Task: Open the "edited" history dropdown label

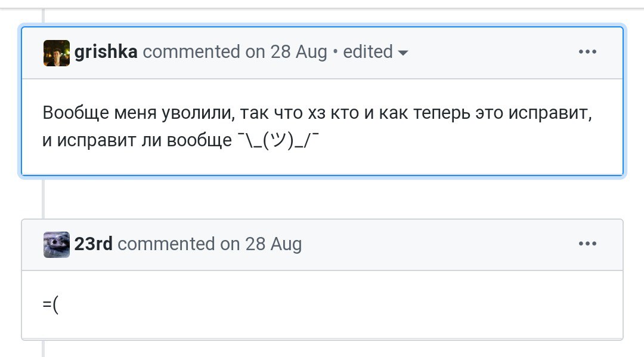Action: coord(368,52)
